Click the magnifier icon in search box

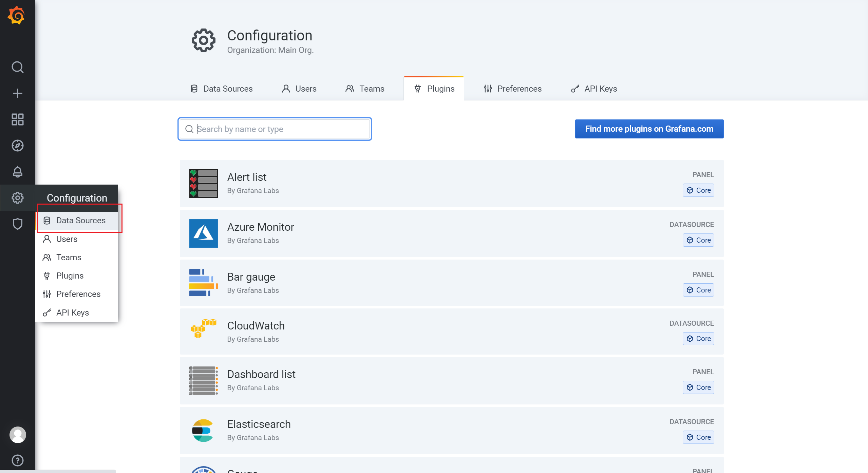pyautogui.click(x=189, y=129)
